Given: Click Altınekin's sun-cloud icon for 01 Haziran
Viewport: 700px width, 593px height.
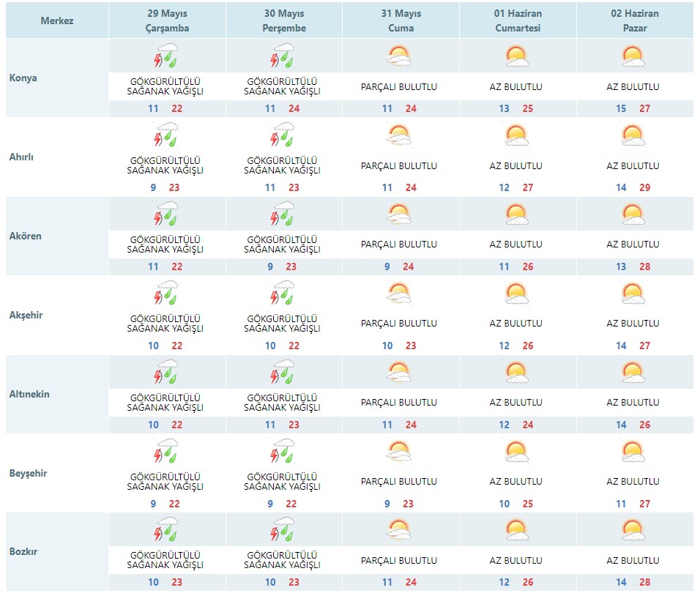Looking at the screenshot, I should tap(516, 372).
